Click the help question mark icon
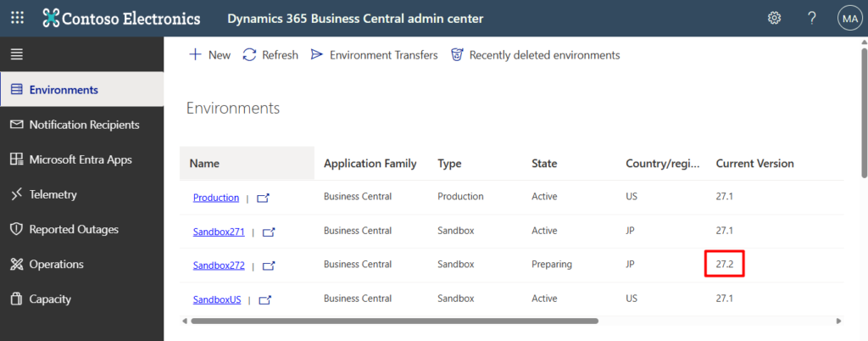Viewport: 868px width, 341px height. click(x=811, y=18)
